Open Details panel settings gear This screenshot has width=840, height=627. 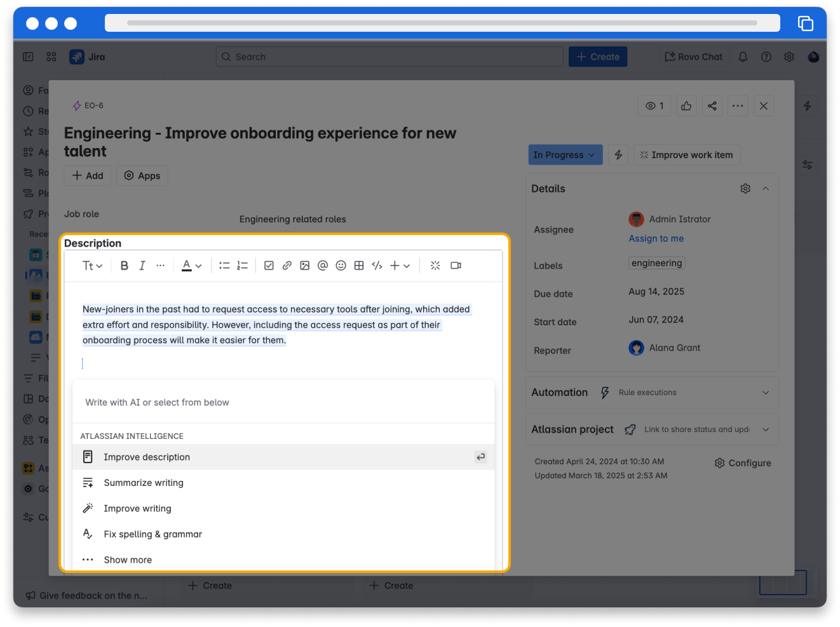745,189
